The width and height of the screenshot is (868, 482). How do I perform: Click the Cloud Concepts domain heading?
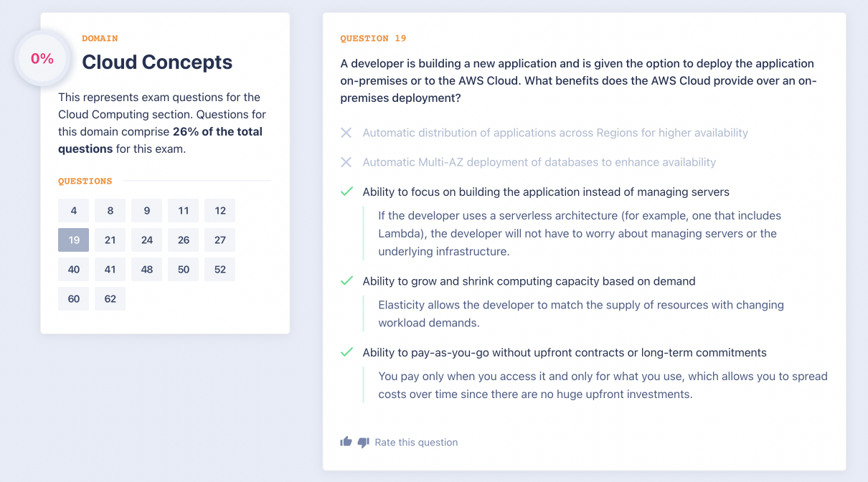(x=157, y=62)
